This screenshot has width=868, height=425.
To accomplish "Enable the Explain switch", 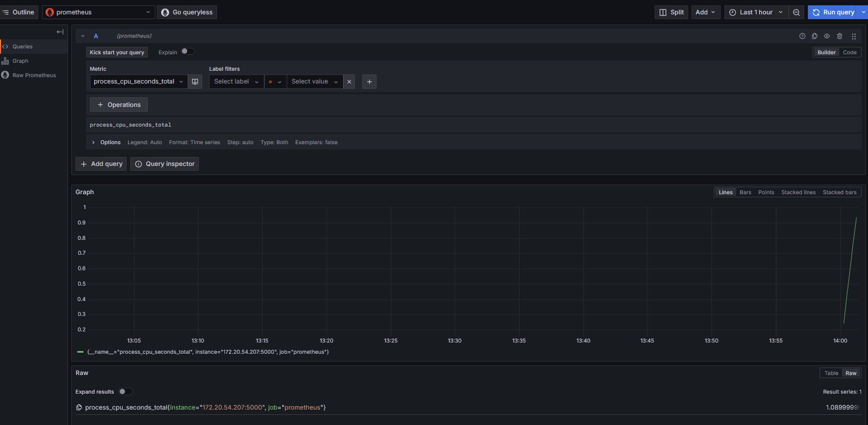I will click(x=188, y=52).
